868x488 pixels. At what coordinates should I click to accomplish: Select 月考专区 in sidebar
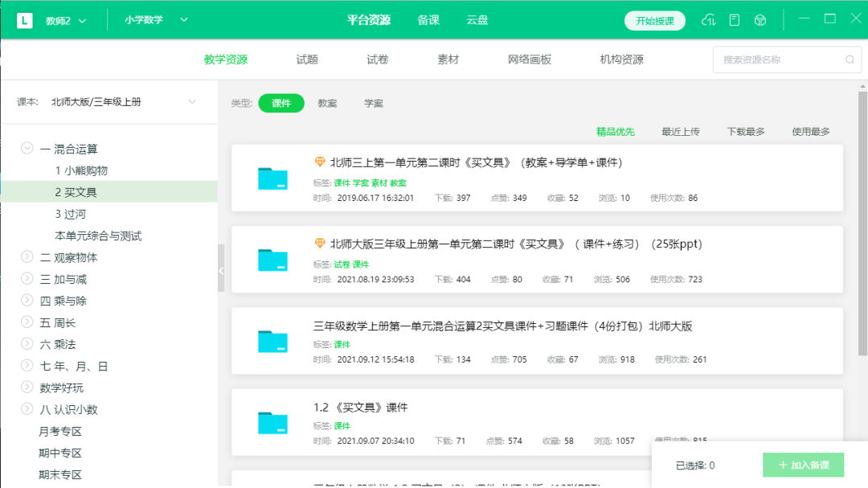coord(60,432)
